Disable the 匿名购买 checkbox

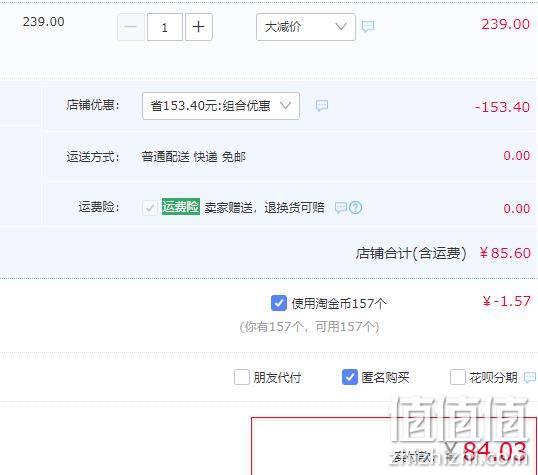click(x=350, y=377)
